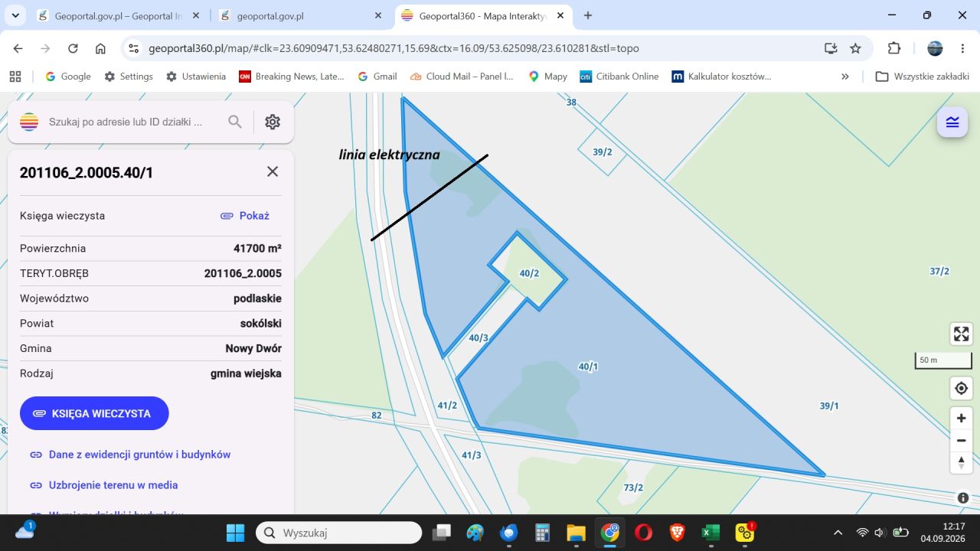Go to browser home page

point(100,48)
